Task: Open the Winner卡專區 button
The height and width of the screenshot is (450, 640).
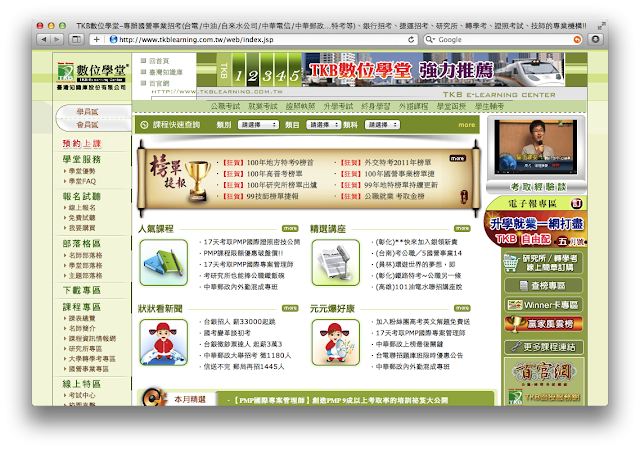Action: click(x=544, y=305)
